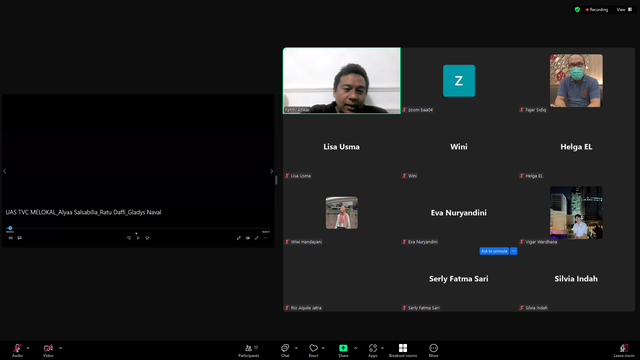Skip back in shared video player

[129, 238]
